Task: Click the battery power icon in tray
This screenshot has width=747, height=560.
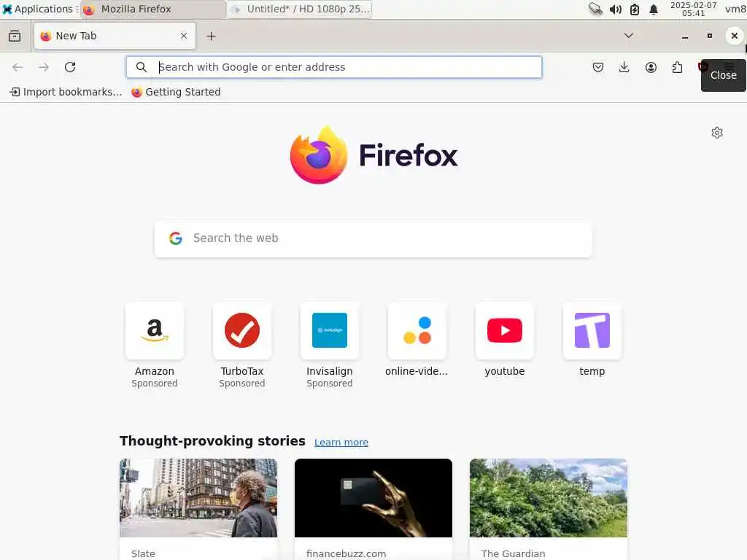Action: 635,9
